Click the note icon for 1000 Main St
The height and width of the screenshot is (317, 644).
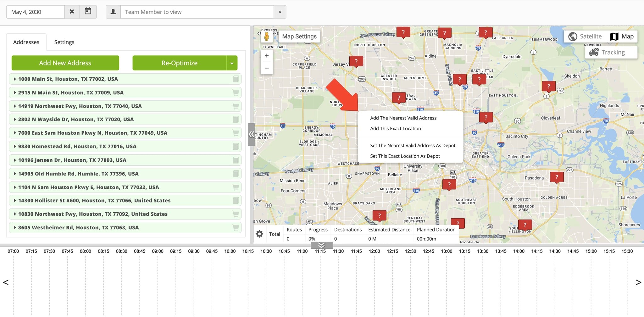236,79
